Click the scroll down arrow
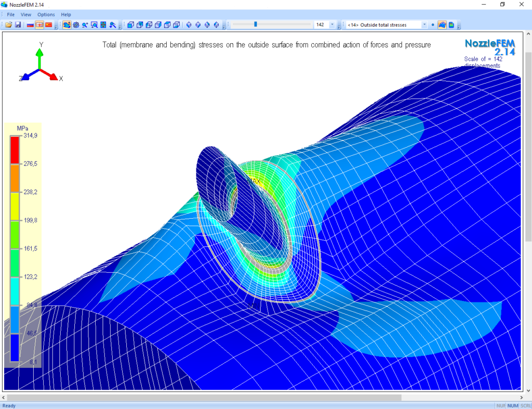 click(528, 390)
